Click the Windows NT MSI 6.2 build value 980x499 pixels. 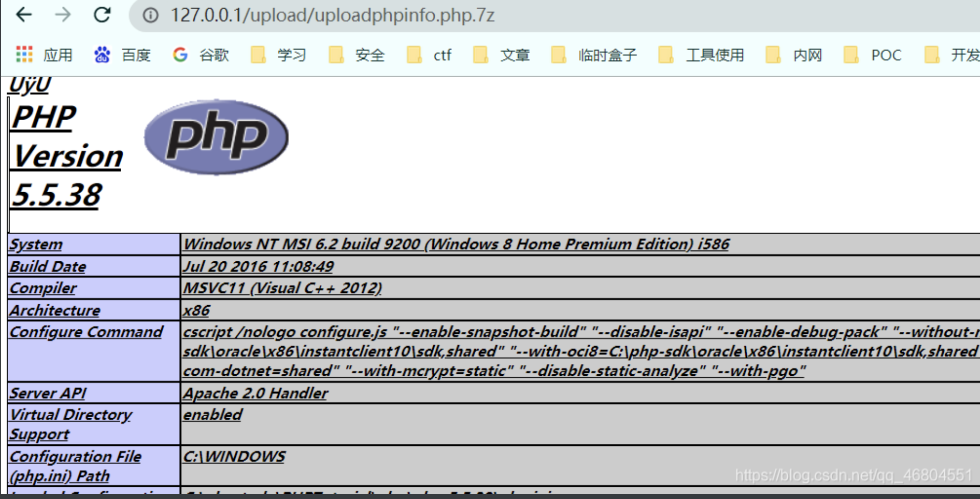tap(456, 244)
